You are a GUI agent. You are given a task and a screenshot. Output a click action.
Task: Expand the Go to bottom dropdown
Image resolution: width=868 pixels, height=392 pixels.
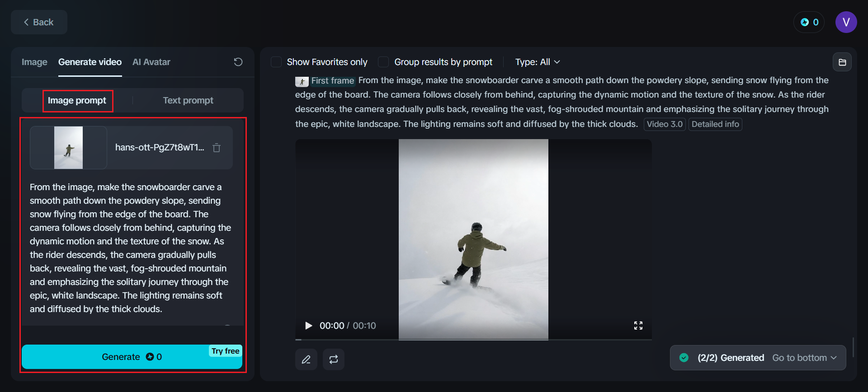point(804,358)
